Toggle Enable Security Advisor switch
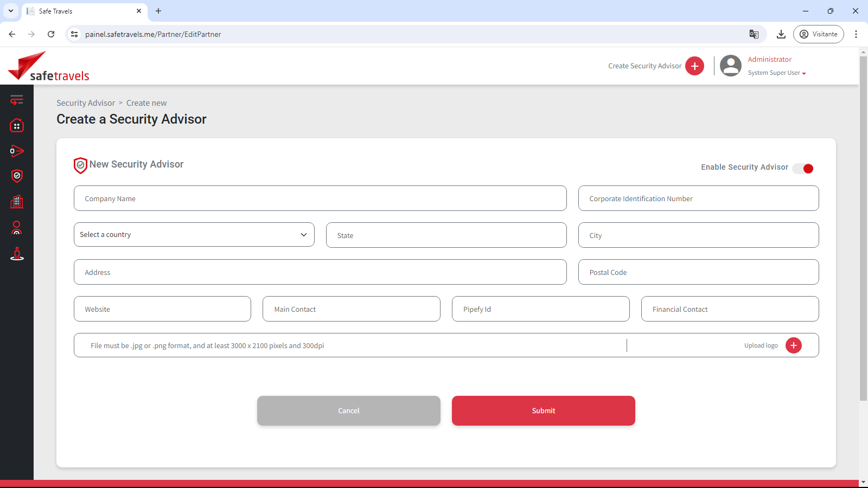 [803, 169]
